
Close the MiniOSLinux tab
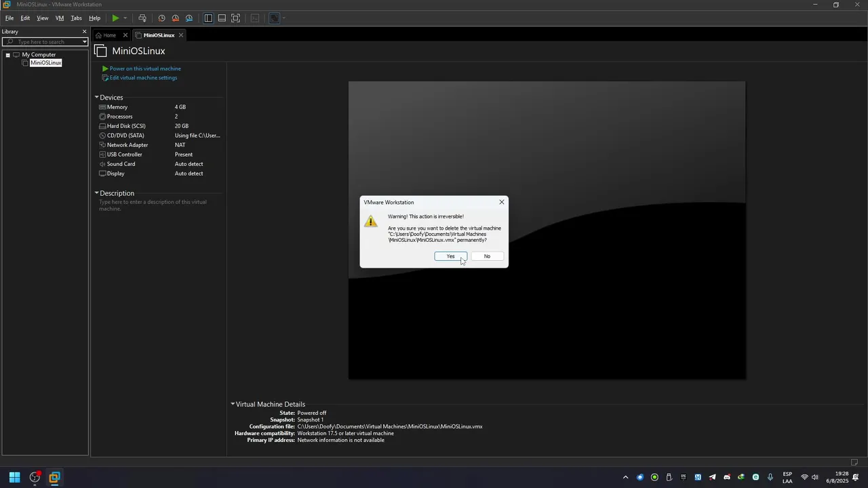[181, 35]
